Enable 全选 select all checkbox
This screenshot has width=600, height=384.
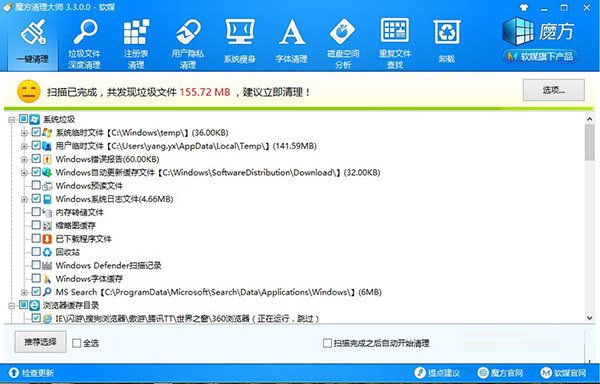coord(77,343)
